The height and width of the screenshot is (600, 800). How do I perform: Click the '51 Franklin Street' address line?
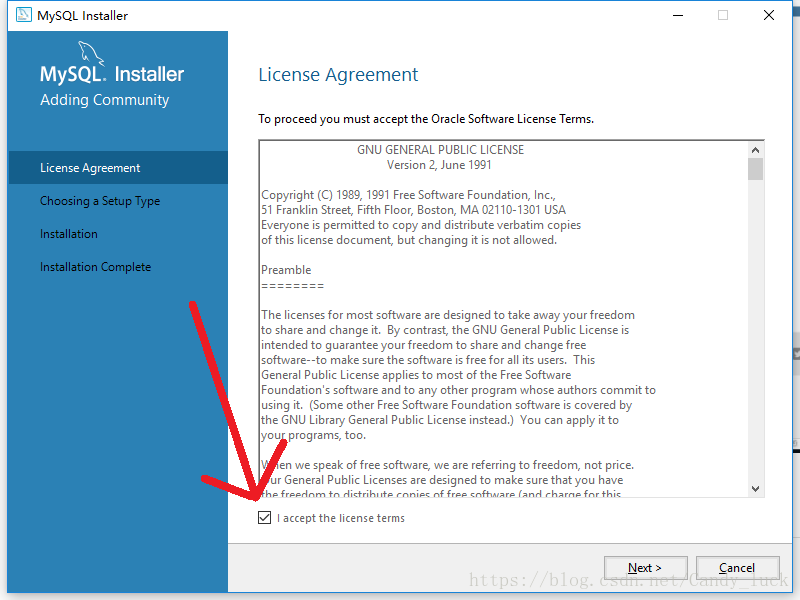coord(413,210)
